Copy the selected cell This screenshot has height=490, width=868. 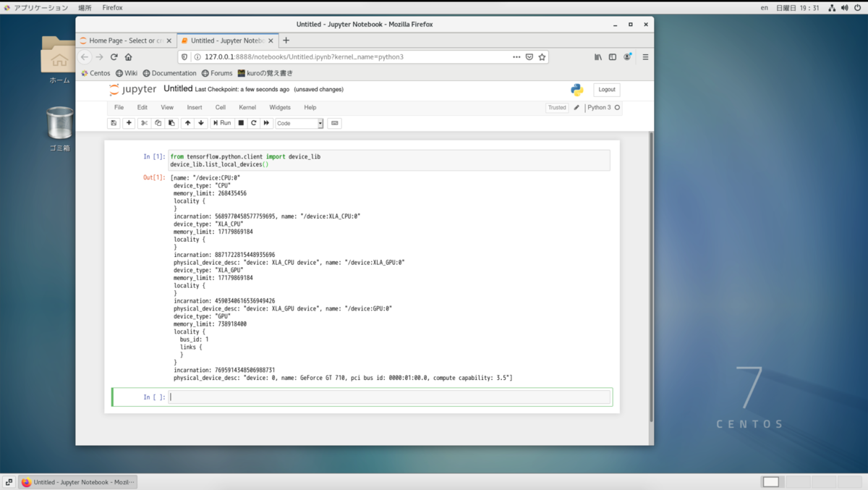(157, 122)
